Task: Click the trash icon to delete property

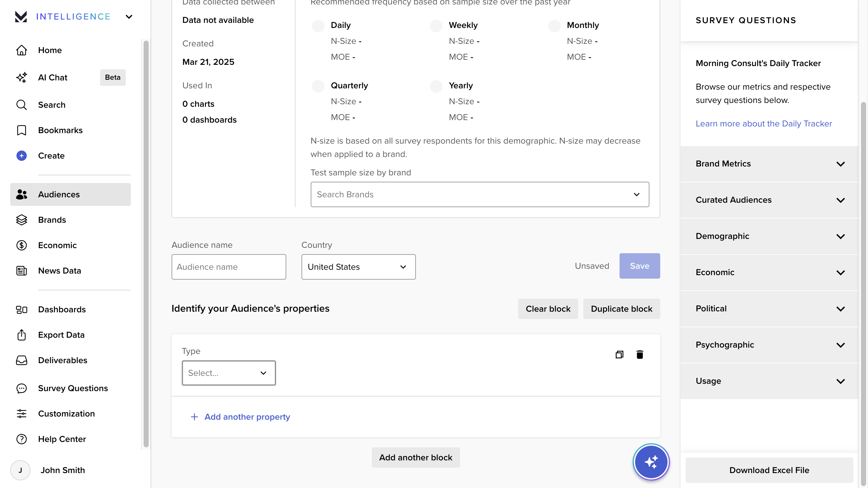Action: [x=640, y=355]
